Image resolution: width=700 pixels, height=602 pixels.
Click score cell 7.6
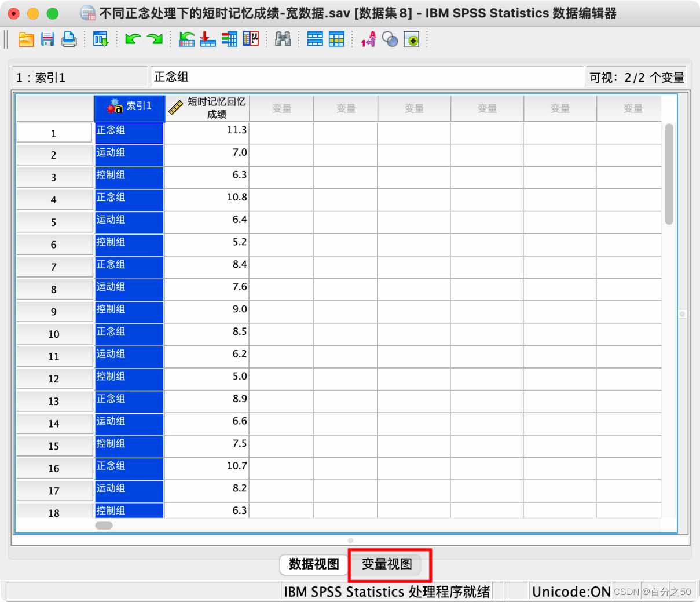click(x=207, y=289)
